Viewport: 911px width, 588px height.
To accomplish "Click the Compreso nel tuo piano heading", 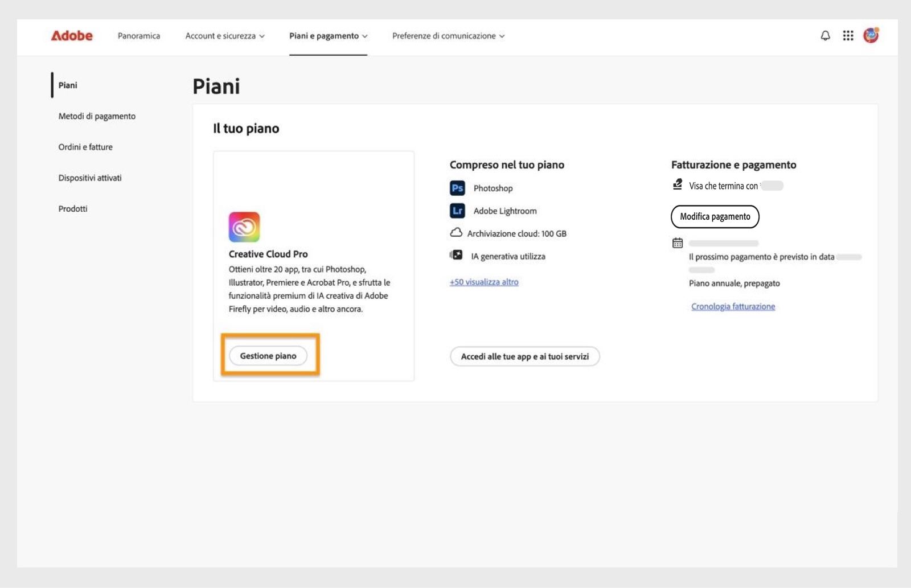I will click(x=507, y=165).
